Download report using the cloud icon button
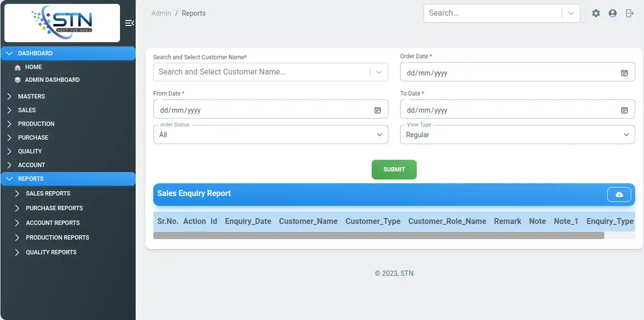 (x=619, y=195)
